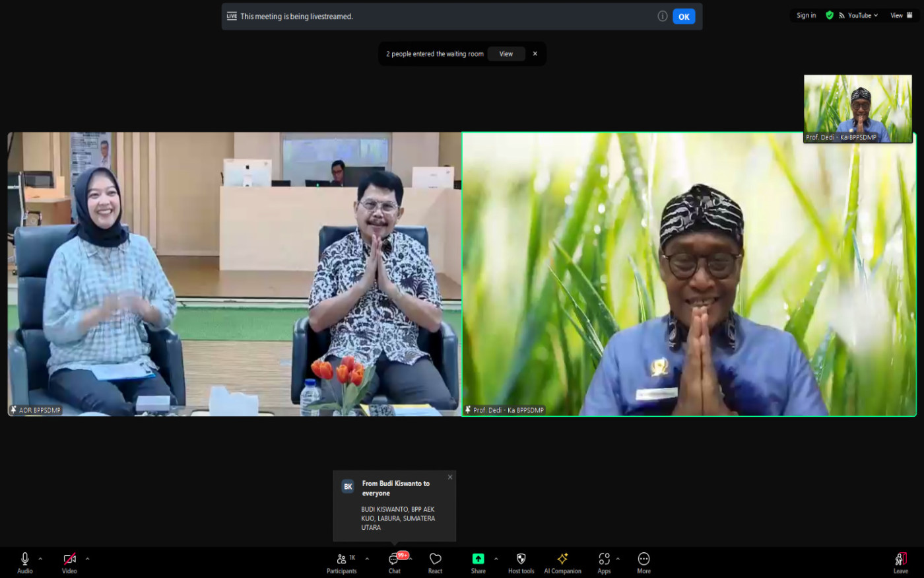Dismiss the waiting room notification

point(535,54)
